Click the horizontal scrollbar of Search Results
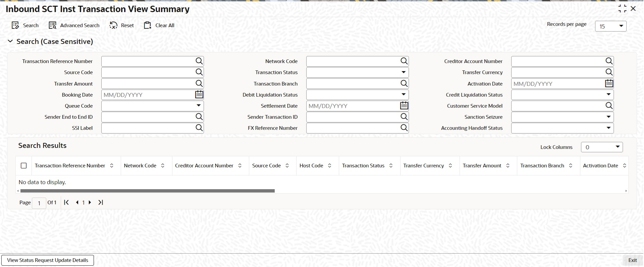Screen dimensions: 644x267 point(147,191)
